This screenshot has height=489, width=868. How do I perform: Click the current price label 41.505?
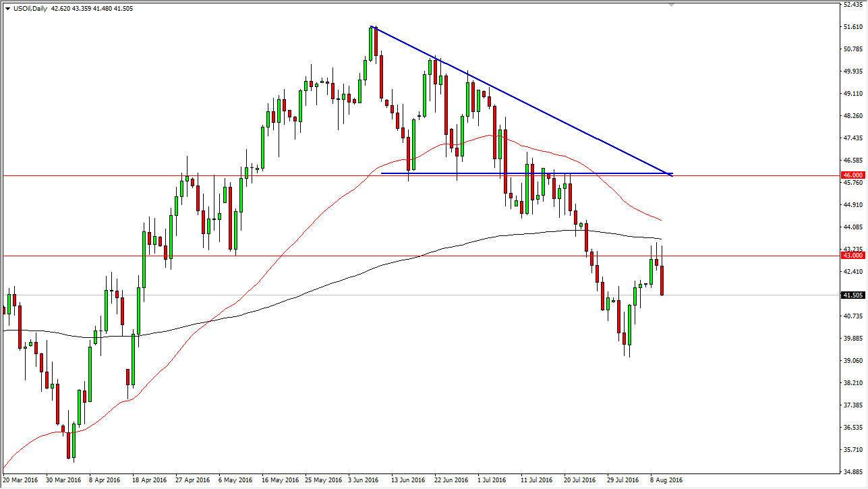(853, 295)
